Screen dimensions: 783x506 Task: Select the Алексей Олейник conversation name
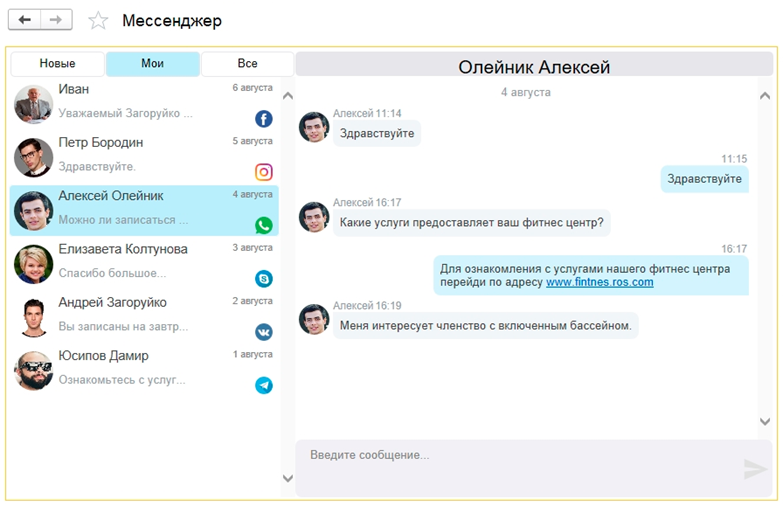point(111,196)
